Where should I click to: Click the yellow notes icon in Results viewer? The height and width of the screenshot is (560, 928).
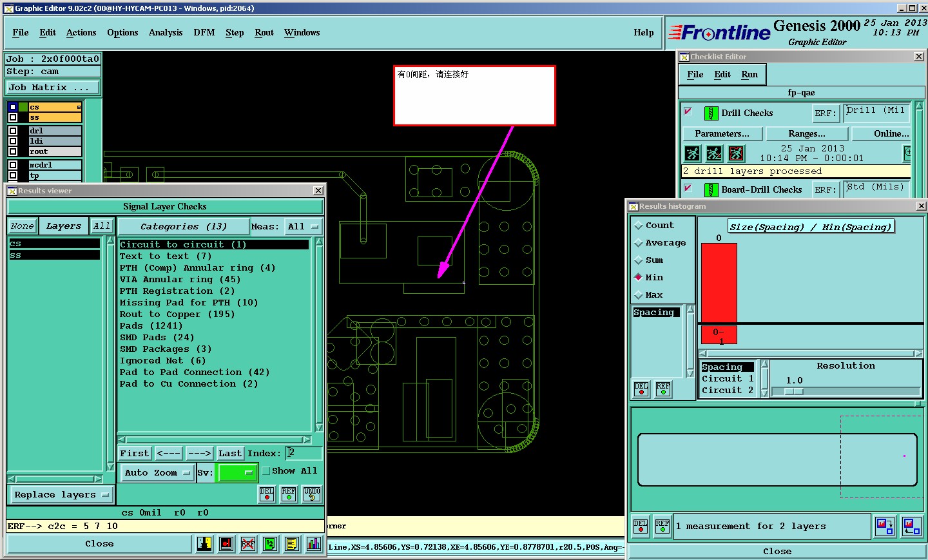click(x=291, y=544)
